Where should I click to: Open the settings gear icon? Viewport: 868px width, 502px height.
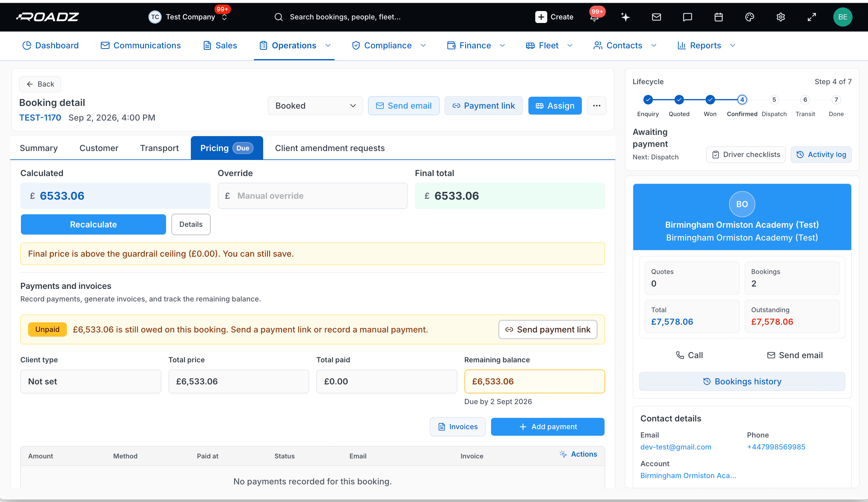pyautogui.click(x=780, y=17)
